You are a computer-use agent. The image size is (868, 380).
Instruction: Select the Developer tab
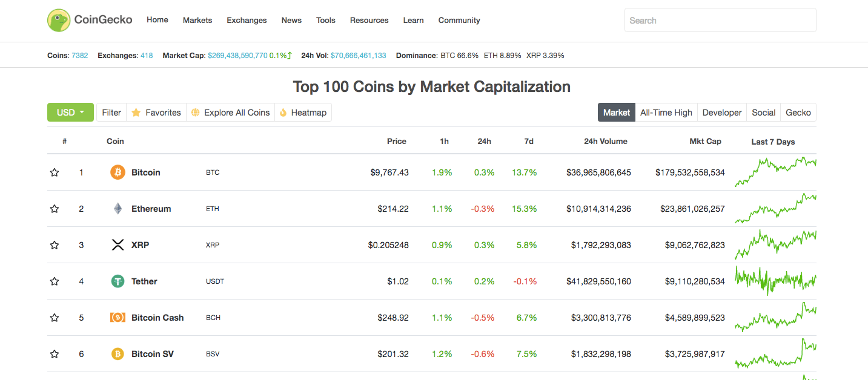[x=721, y=112]
